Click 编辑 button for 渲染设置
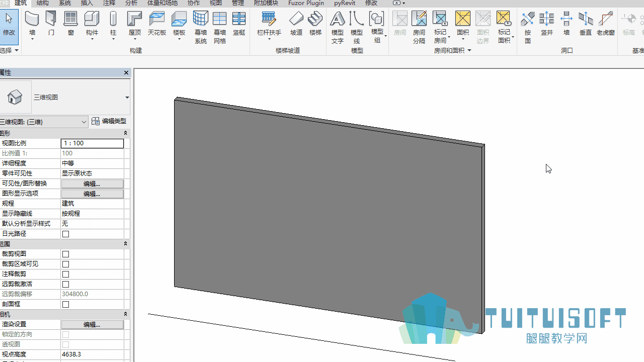644x362 pixels. click(92, 324)
